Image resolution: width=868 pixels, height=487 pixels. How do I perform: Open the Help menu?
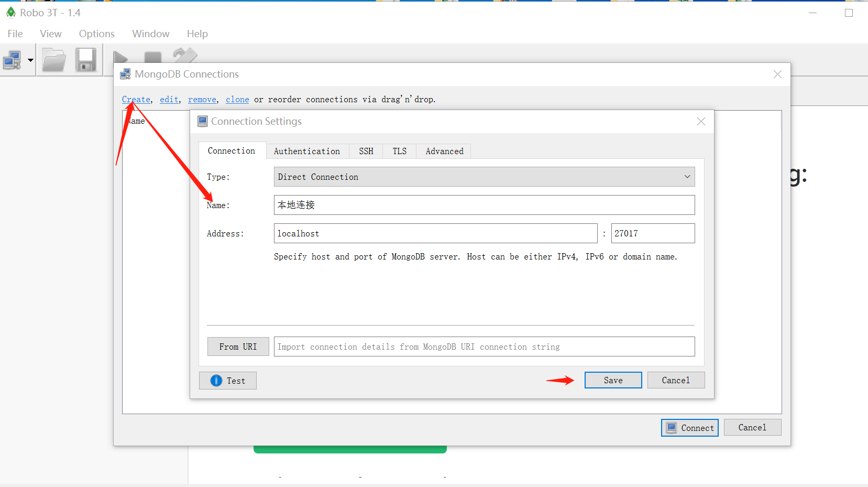tap(197, 34)
